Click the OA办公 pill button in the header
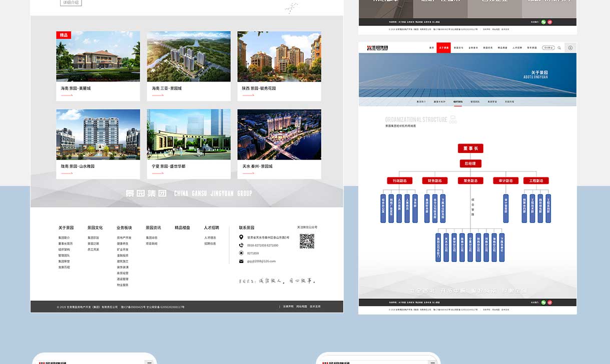Viewport: 610px width, 364px height. pos(548,48)
